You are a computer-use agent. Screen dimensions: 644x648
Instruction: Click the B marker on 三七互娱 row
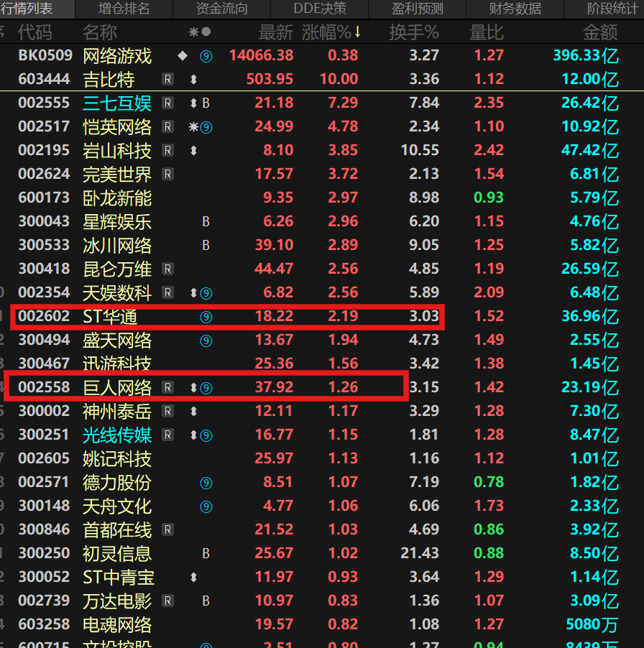pos(206,103)
